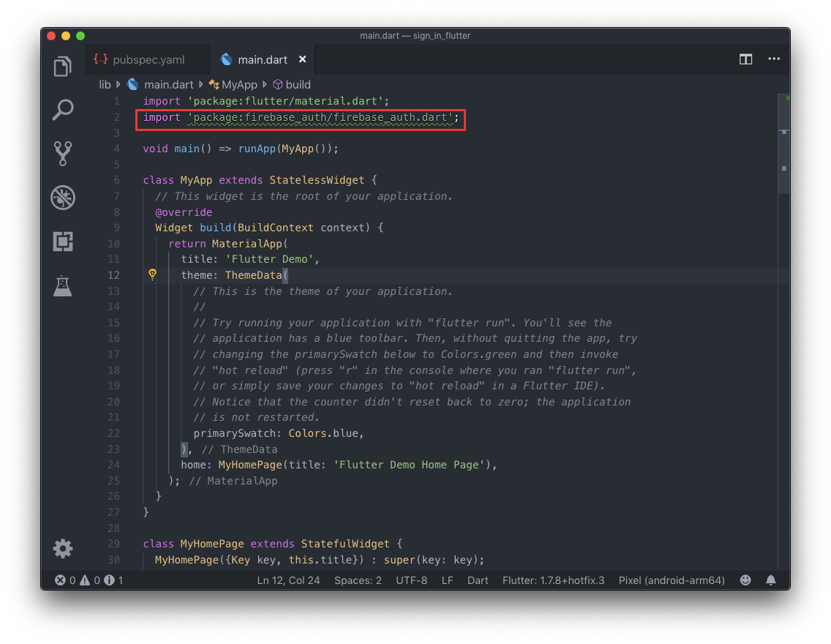Open the Test flask panel
The height and width of the screenshot is (644, 831).
(x=62, y=285)
